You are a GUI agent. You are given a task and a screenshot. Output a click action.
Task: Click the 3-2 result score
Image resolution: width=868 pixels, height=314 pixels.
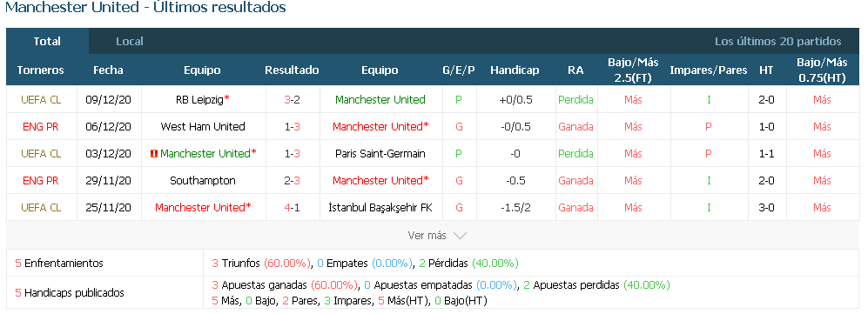[x=292, y=99]
